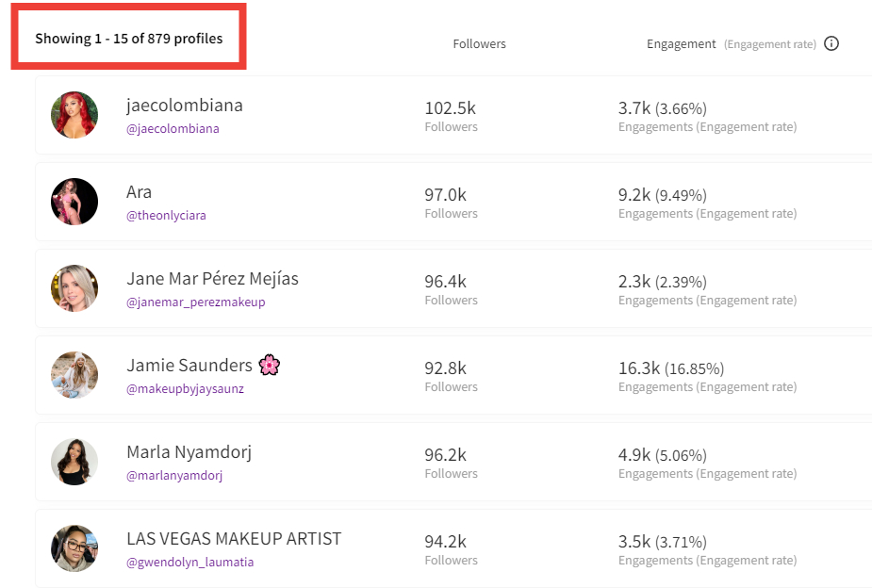Screen dimensions: 872x588
Task: Open jaecolombiana's profile picture
Action: click(x=74, y=115)
